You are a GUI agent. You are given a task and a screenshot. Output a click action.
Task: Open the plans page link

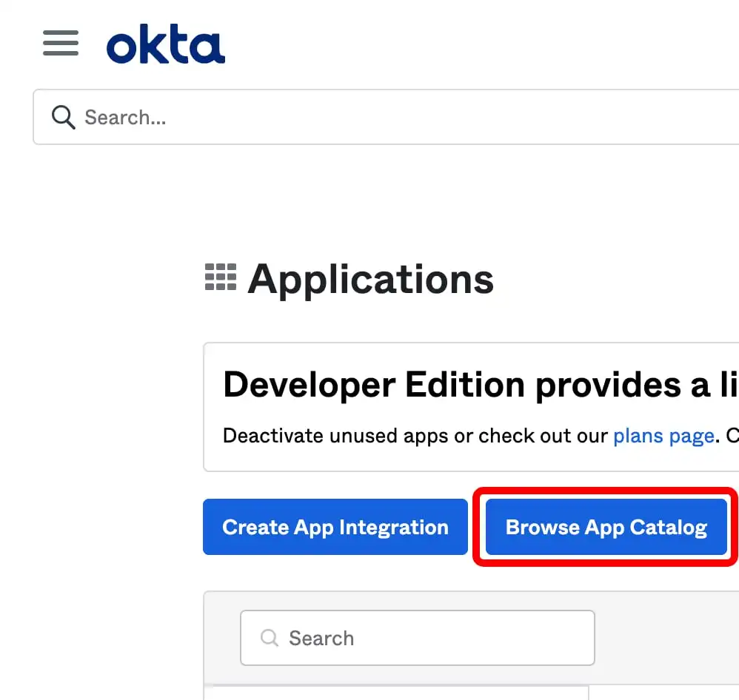pyautogui.click(x=663, y=436)
